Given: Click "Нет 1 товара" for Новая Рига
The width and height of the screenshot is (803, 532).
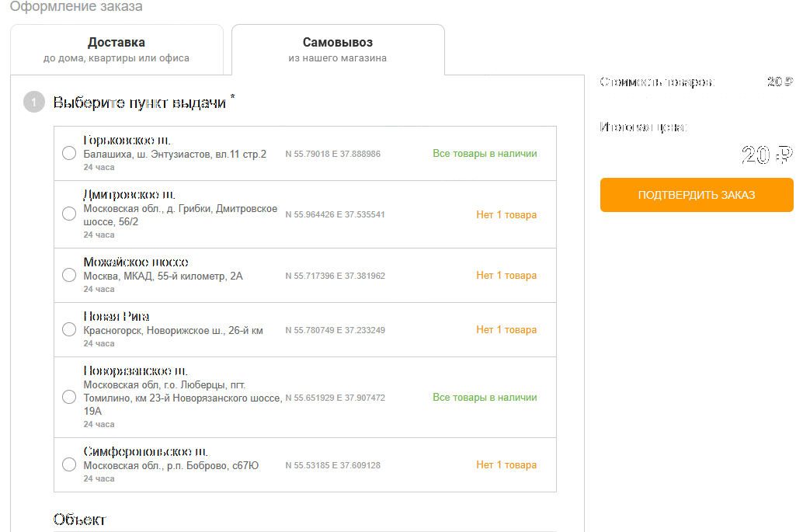Looking at the screenshot, I should pyautogui.click(x=506, y=330).
